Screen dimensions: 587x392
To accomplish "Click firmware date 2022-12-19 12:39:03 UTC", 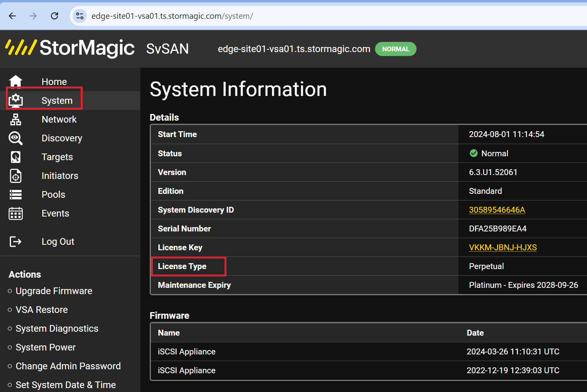I will pyautogui.click(x=513, y=370).
